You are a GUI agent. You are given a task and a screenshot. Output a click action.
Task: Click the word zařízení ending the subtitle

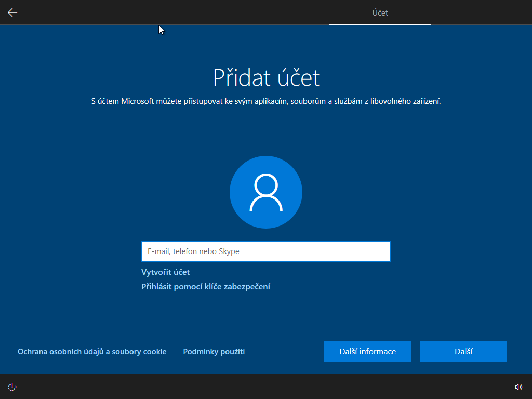[426, 102]
